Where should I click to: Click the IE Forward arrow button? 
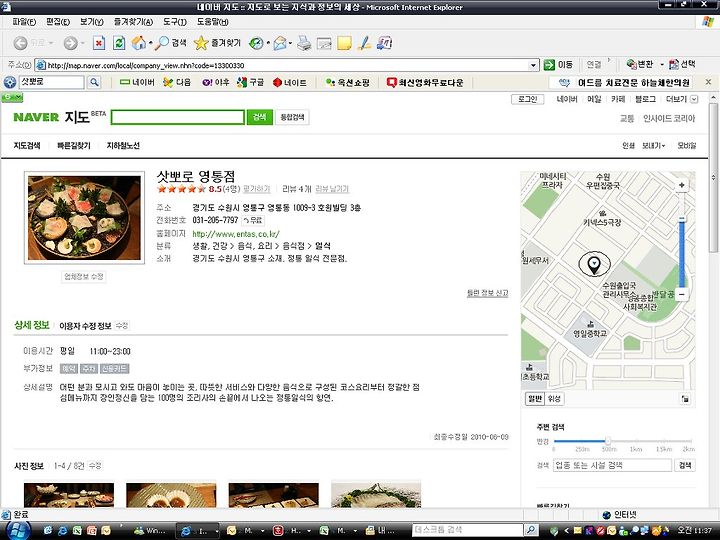70,43
